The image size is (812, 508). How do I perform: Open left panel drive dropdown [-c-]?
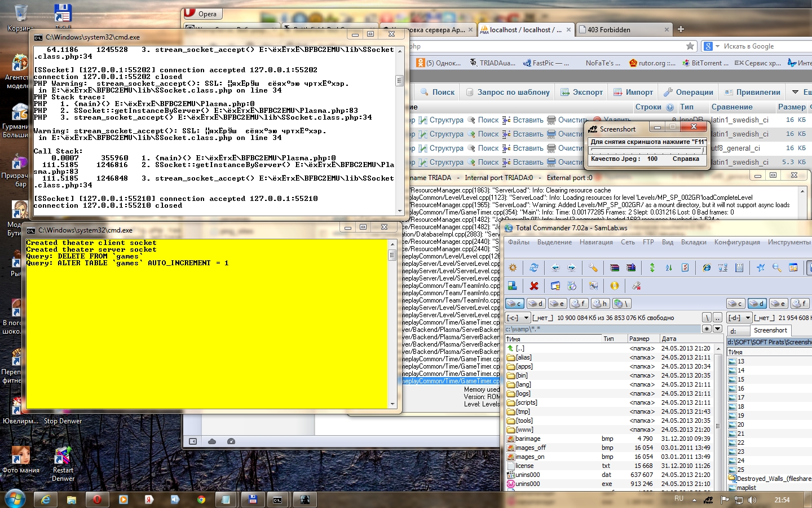pyautogui.click(x=518, y=318)
